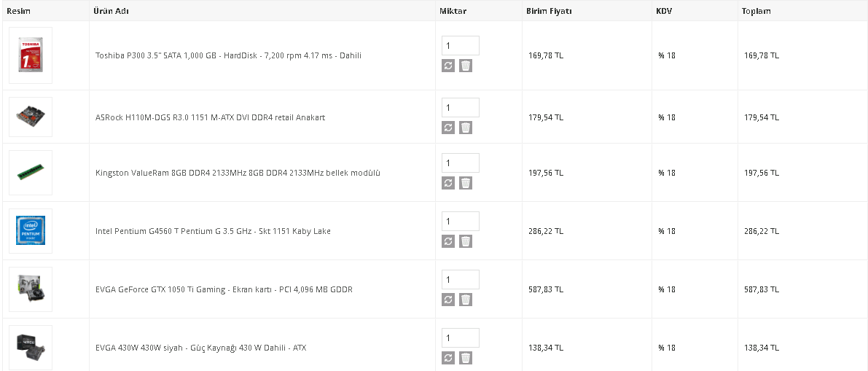
Task: Select quantity input for EVGA 430W power supply
Action: 460,337
